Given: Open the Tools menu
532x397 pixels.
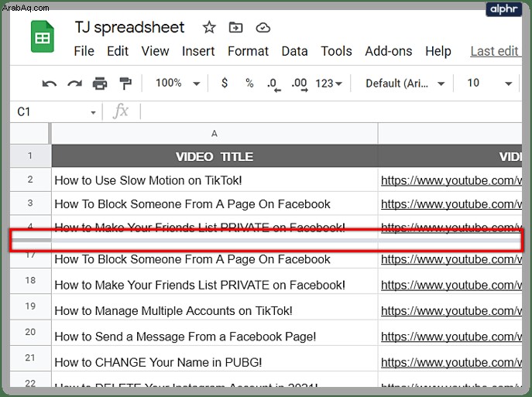Looking at the screenshot, I should click(336, 51).
